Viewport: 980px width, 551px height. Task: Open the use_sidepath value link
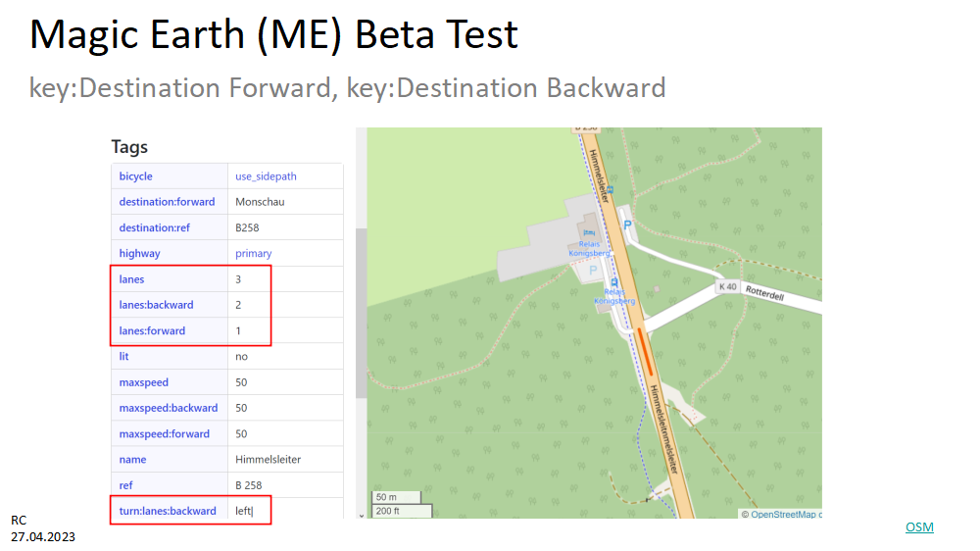(x=266, y=176)
